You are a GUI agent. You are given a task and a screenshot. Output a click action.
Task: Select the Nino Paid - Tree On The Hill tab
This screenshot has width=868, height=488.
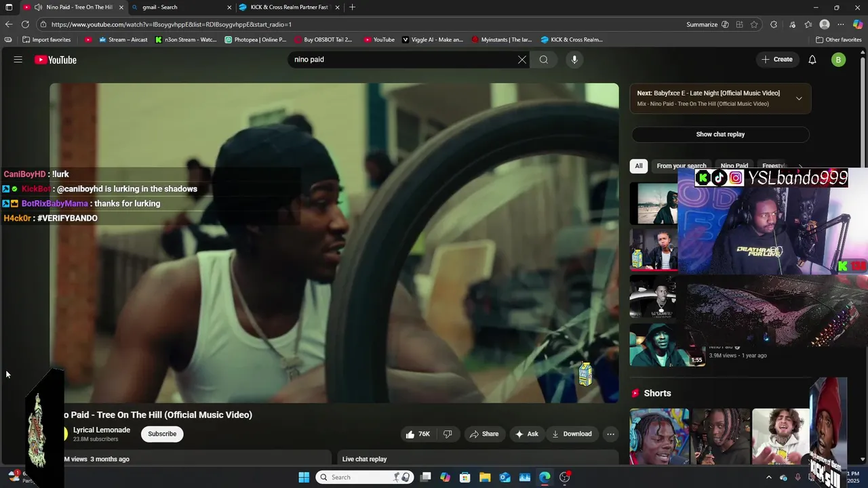pyautogui.click(x=73, y=7)
